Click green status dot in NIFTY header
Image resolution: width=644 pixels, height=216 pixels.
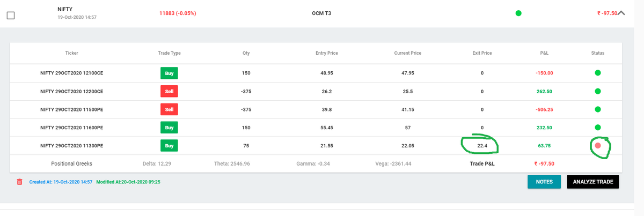518,13
